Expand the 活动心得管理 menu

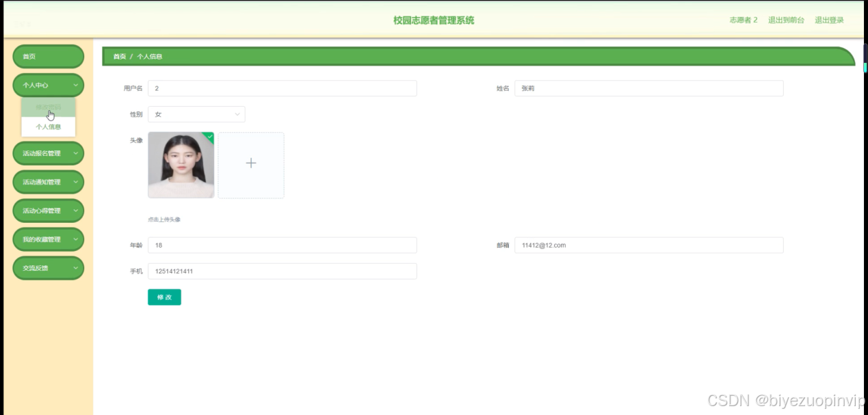[x=48, y=211]
